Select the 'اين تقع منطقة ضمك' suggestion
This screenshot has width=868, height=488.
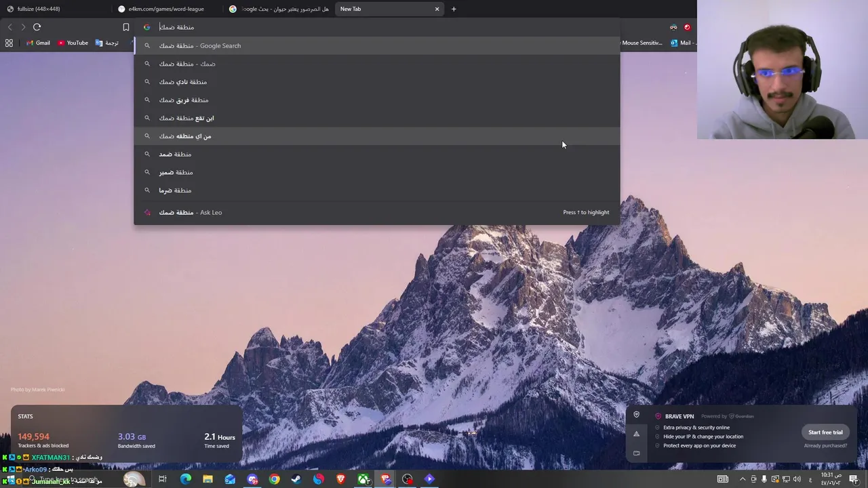377,118
